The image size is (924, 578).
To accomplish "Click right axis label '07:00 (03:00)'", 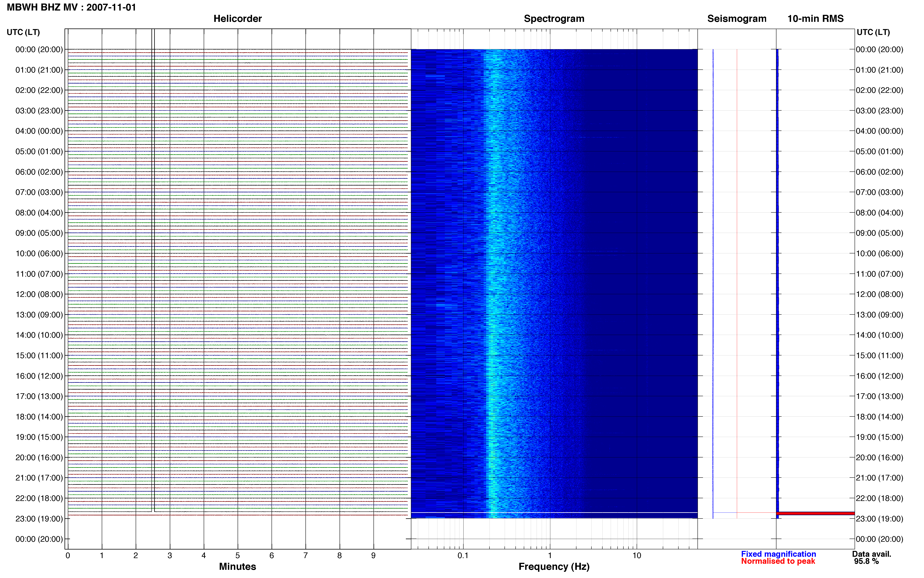I will pos(879,192).
